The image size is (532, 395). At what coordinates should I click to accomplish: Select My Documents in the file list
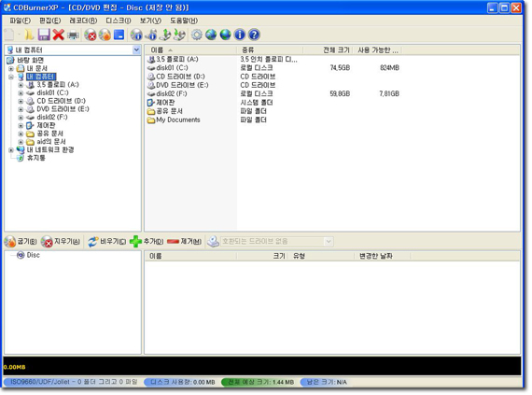tap(178, 120)
